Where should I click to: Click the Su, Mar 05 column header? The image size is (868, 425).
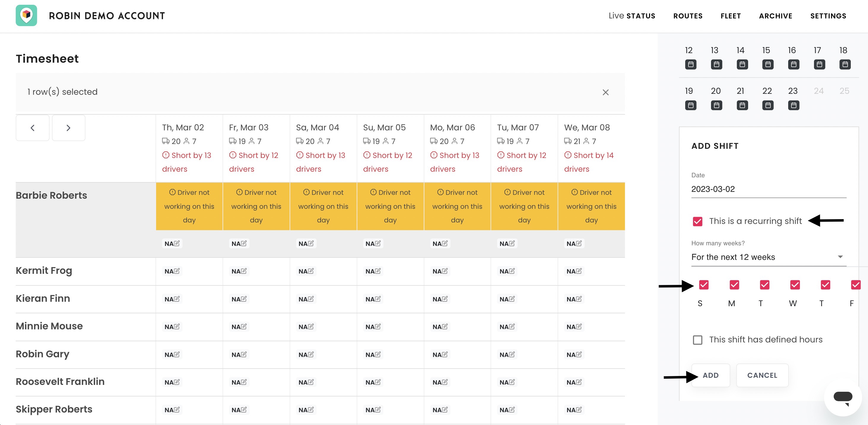coord(384,127)
